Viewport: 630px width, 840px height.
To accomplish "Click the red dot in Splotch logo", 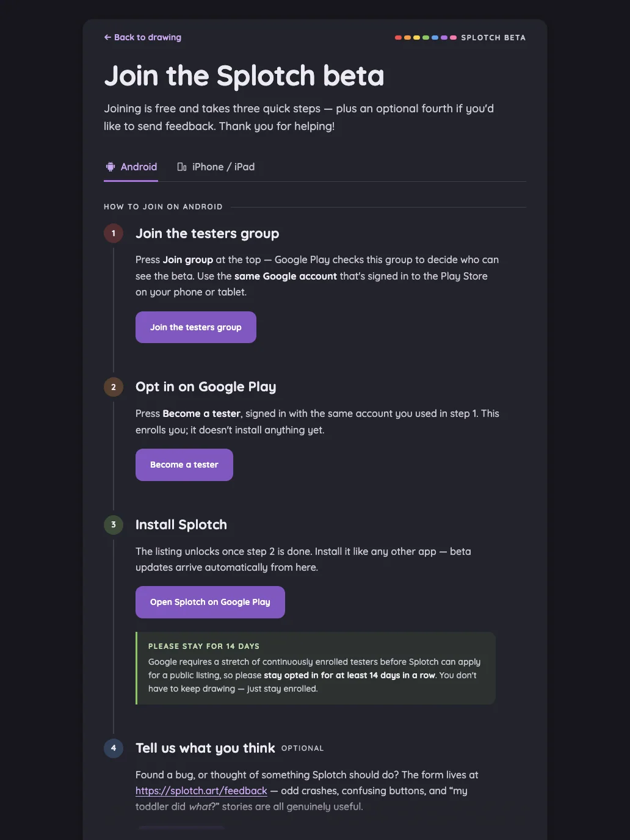I will click(x=398, y=38).
